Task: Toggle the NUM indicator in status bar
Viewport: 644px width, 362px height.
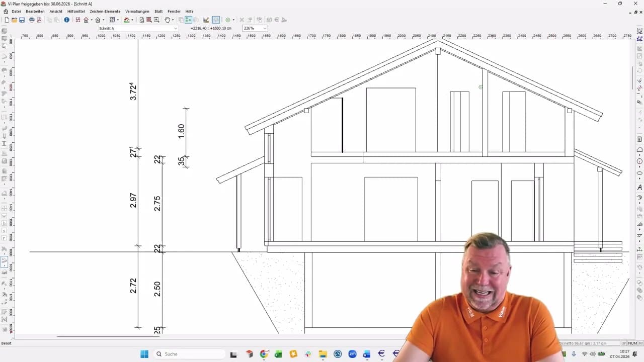Action: tap(632, 343)
